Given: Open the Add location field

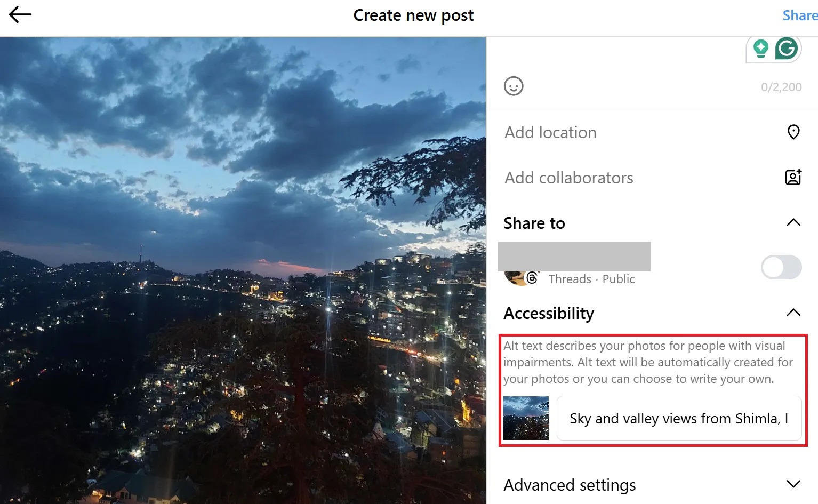Looking at the screenshot, I should [x=550, y=132].
